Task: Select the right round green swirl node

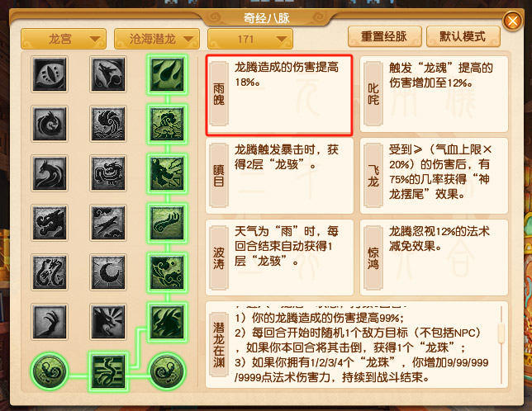Action: [167, 371]
